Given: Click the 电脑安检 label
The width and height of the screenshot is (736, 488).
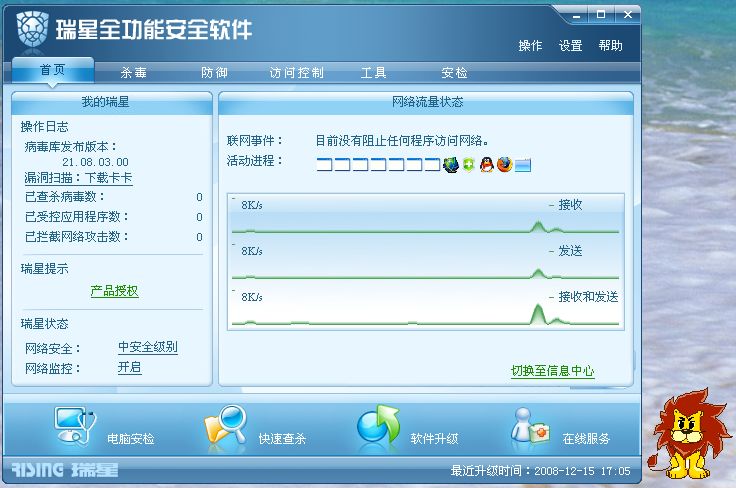Looking at the screenshot, I should coord(130,439).
